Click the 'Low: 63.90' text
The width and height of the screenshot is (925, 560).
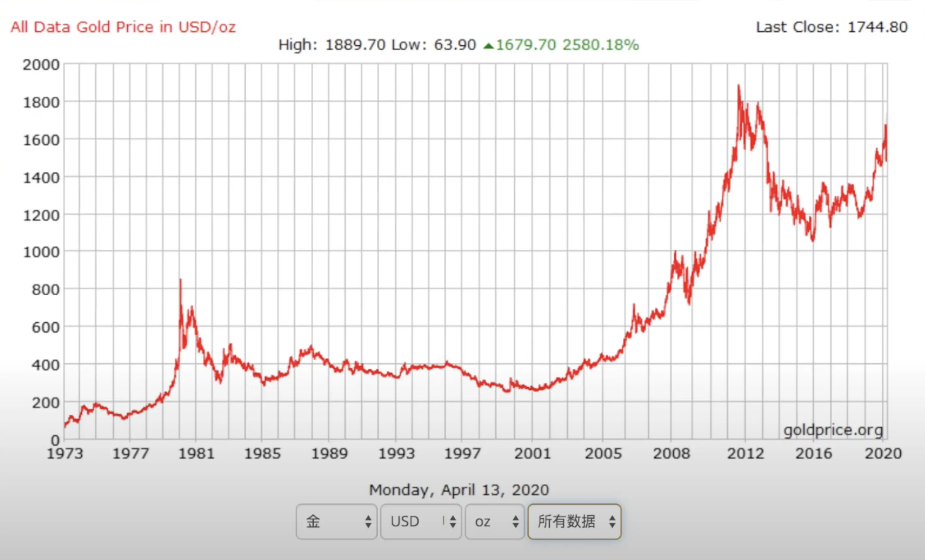tap(433, 45)
